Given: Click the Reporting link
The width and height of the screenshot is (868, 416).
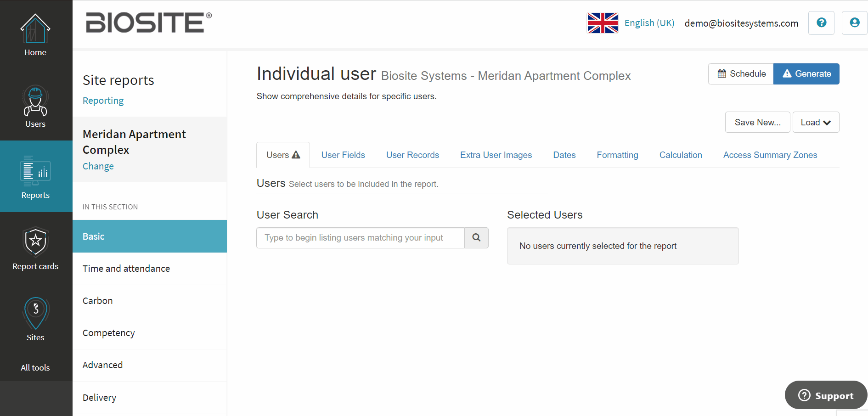Looking at the screenshot, I should (x=103, y=101).
